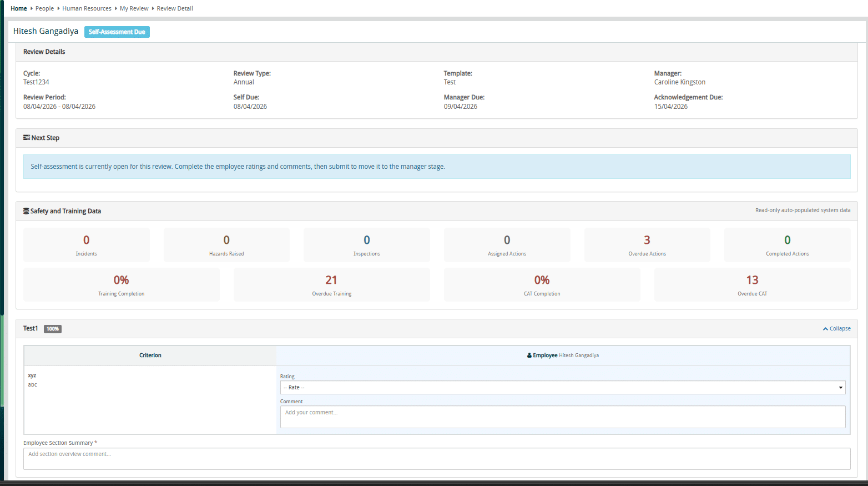Click the xyz criterion name
This screenshot has width=868, height=486.
[32, 375]
